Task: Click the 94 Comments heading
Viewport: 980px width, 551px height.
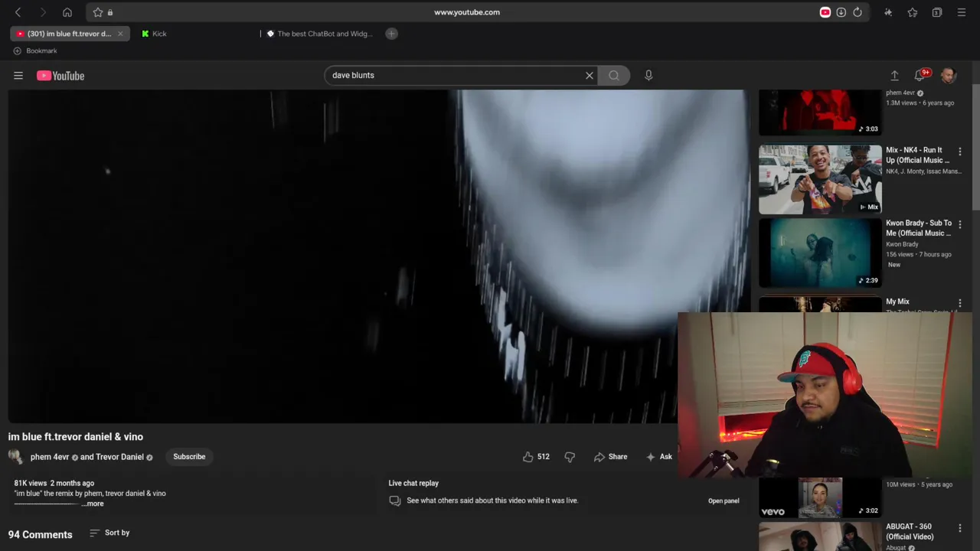Action: 41,535
